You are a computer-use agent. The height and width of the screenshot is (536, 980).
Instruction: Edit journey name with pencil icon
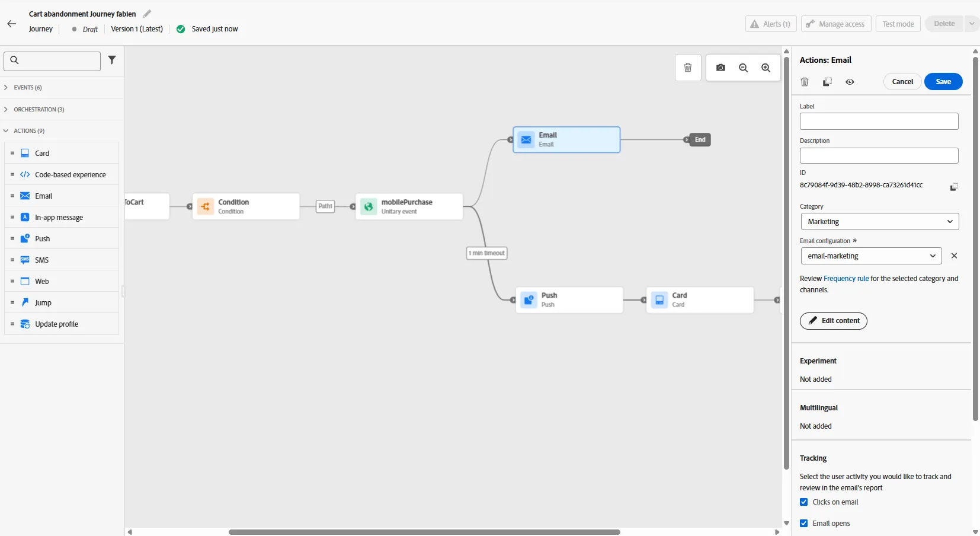147,14
